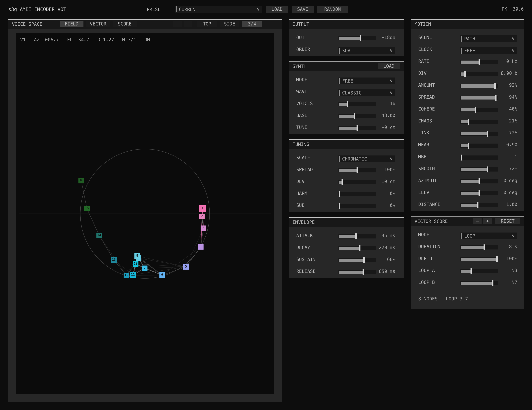532x410 pixels.
Task: Select voice node 7 in the field
Action: (144, 268)
